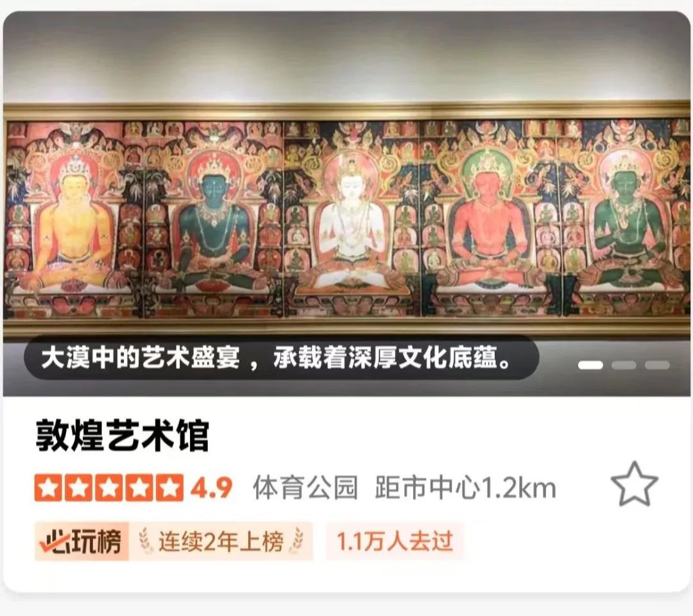Click the 距市中心1.2km distance text
The width and height of the screenshot is (693, 616).
tap(465, 488)
